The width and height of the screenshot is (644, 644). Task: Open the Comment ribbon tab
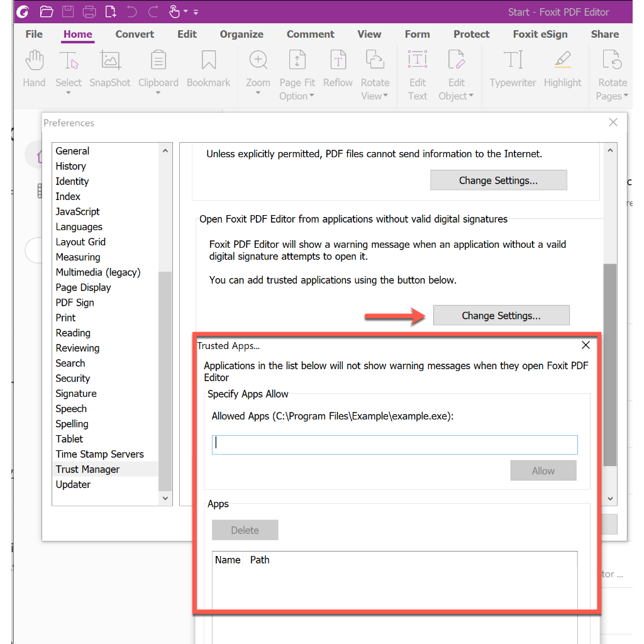pyautogui.click(x=311, y=35)
